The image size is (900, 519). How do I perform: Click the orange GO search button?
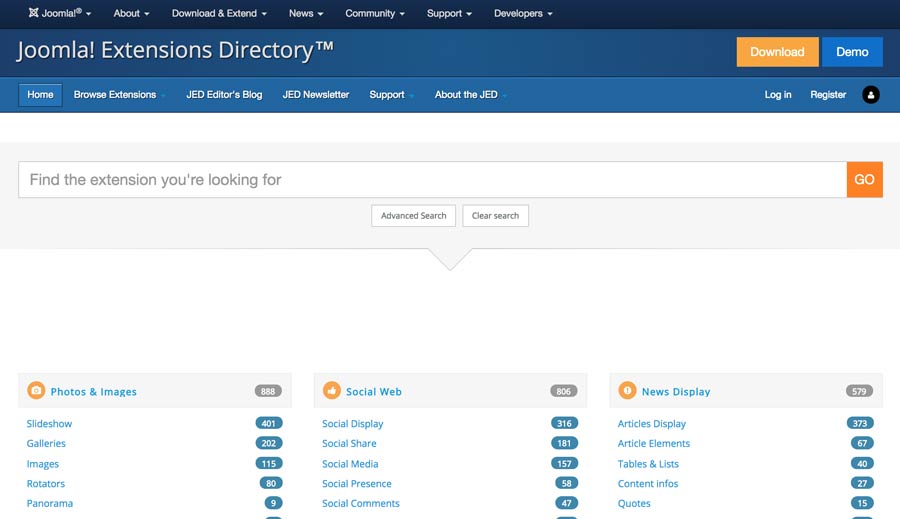864,180
